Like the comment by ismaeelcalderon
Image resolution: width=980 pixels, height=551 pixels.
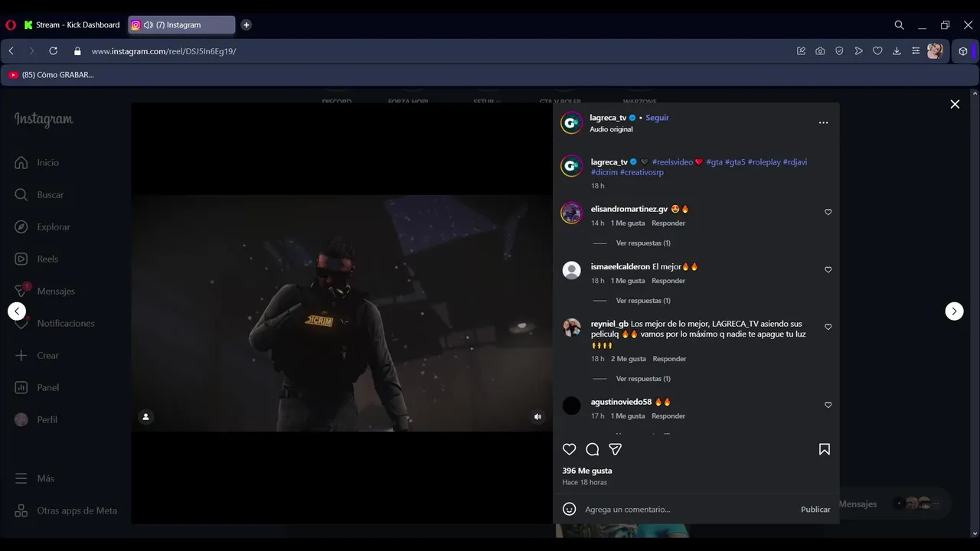pyautogui.click(x=828, y=269)
